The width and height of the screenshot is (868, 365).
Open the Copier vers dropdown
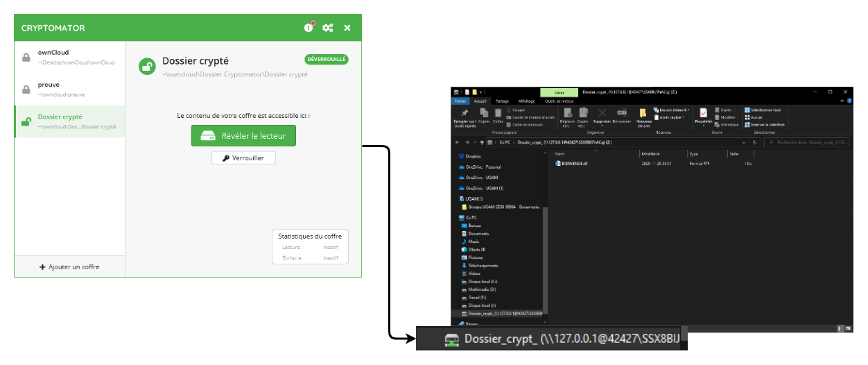coord(583,118)
